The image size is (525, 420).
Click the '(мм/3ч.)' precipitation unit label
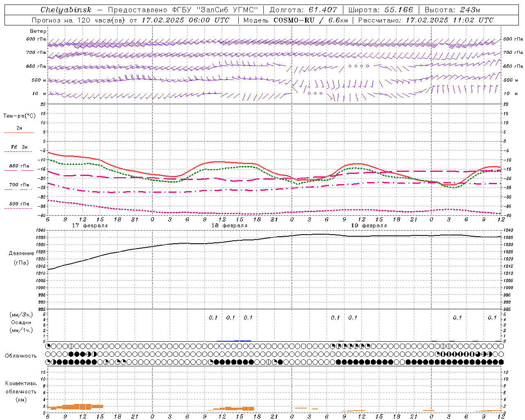coord(21,315)
